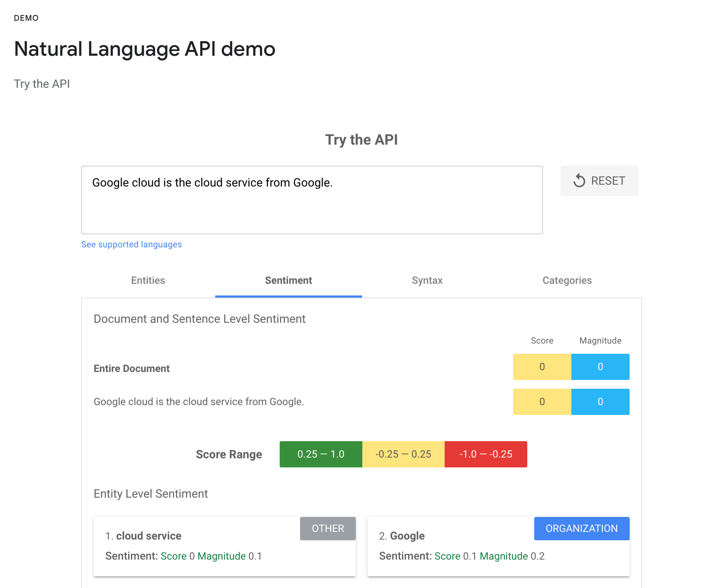This screenshot has width=705, height=588.
Task: Select the Sentiment tab
Action: tap(288, 280)
